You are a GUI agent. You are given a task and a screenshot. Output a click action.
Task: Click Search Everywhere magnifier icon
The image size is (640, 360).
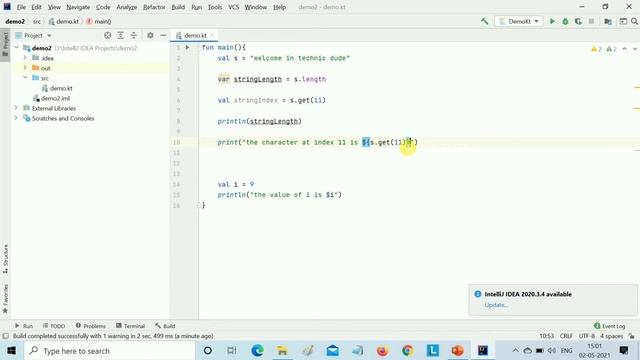[634, 21]
